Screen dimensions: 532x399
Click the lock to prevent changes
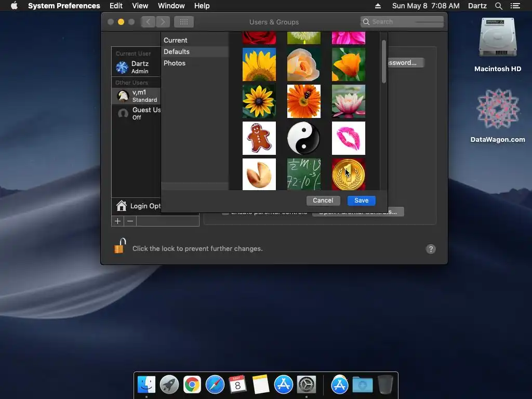(120, 246)
